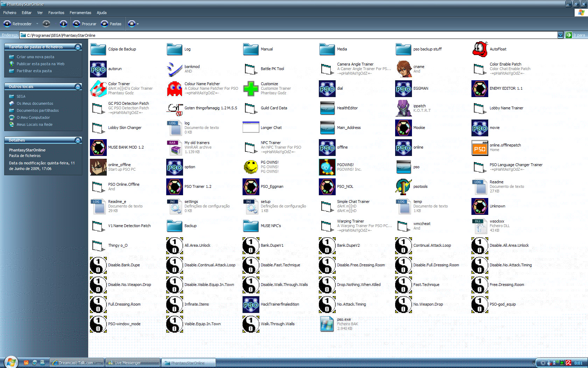Click the Retroceder back button

(x=18, y=24)
